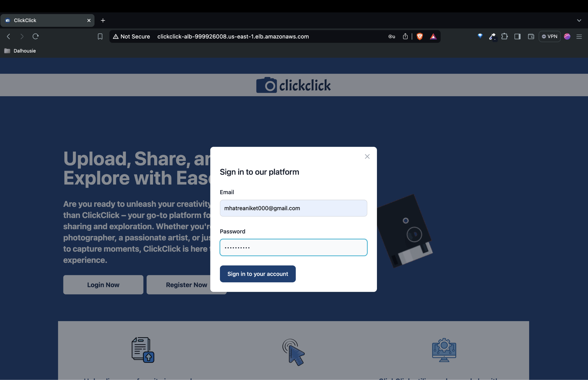The height and width of the screenshot is (380, 588).
Task: Click the 'Sign in to your account' button
Action: click(258, 274)
